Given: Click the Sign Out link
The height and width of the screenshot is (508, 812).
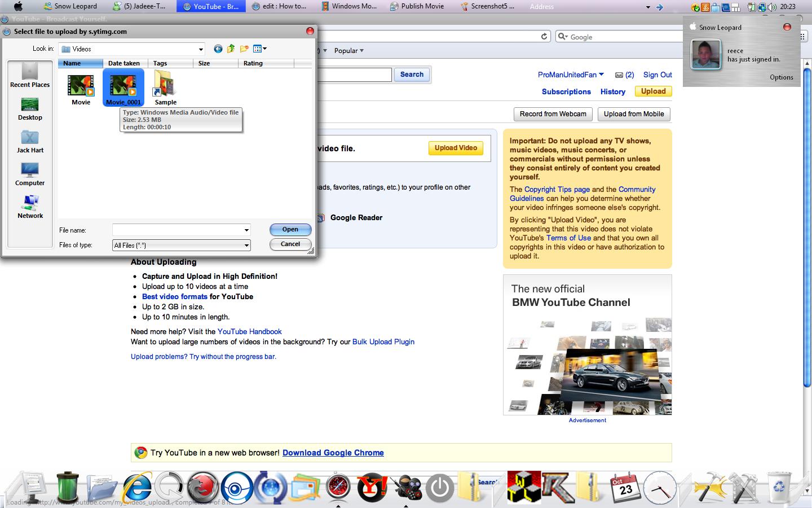Looking at the screenshot, I should pyautogui.click(x=657, y=75).
